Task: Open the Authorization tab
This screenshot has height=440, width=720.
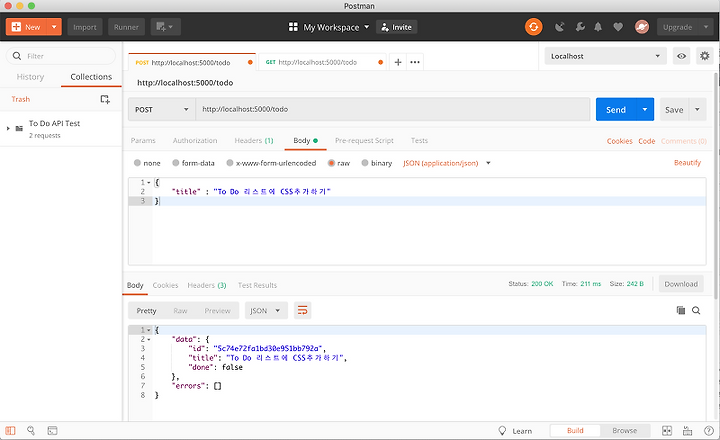Action: (195, 141)
